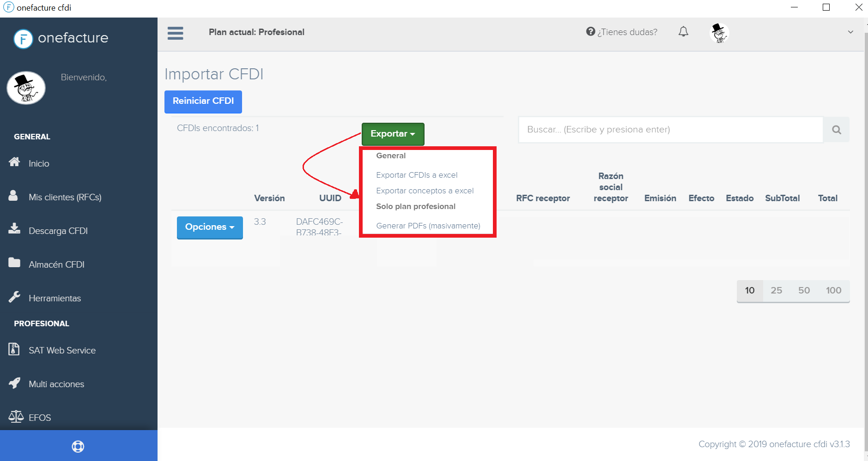The width and height of the screenshot is (868, 461).
Task: Click the EFOS balance scale icon
Action: tap(16, 417)
